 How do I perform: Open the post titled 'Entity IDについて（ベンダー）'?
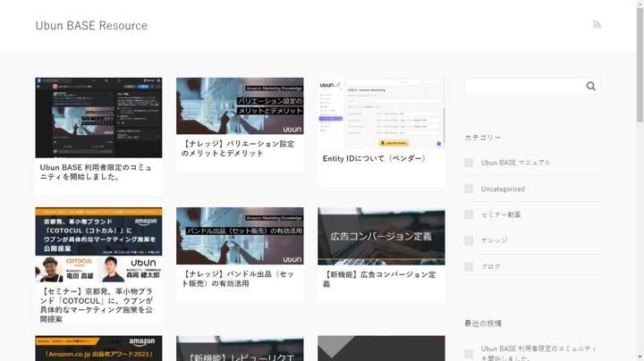tap(374, 158)
